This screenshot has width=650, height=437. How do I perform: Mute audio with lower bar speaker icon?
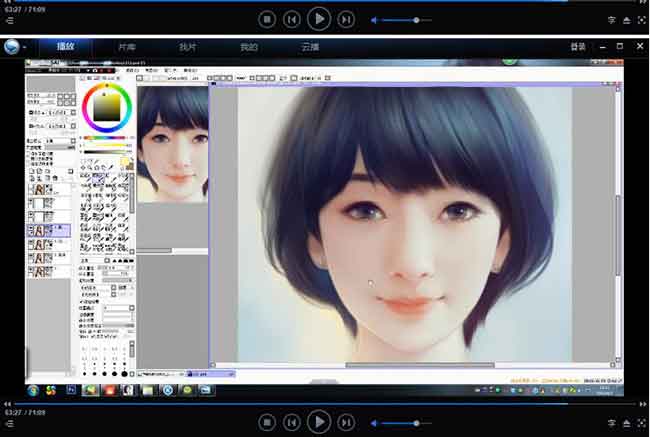pos(374,423)
